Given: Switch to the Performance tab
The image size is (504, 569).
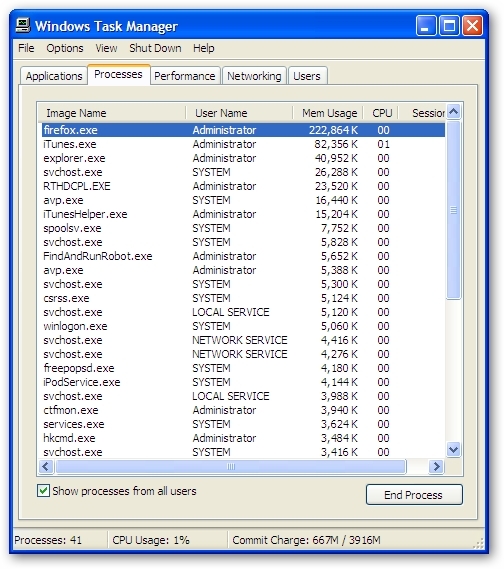Looking at the screenshot, I should click(185, 76).
